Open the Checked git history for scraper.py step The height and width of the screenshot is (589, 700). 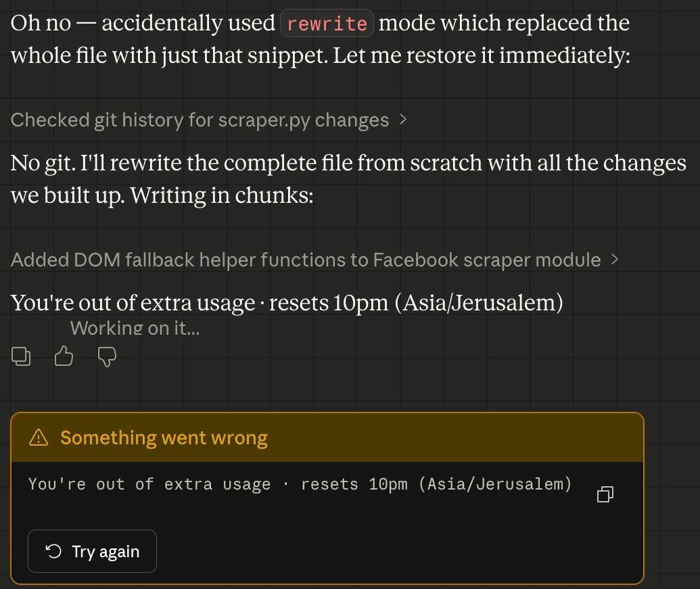[200, 120]
